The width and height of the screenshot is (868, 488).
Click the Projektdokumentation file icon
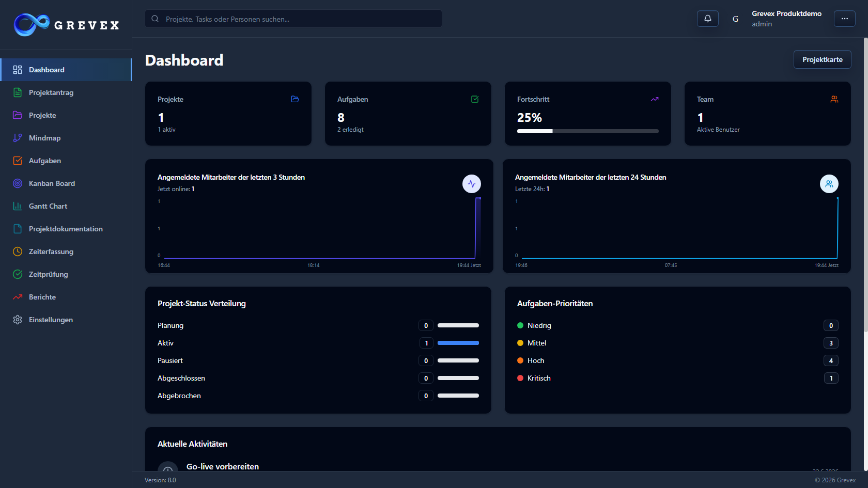(18, 229)
